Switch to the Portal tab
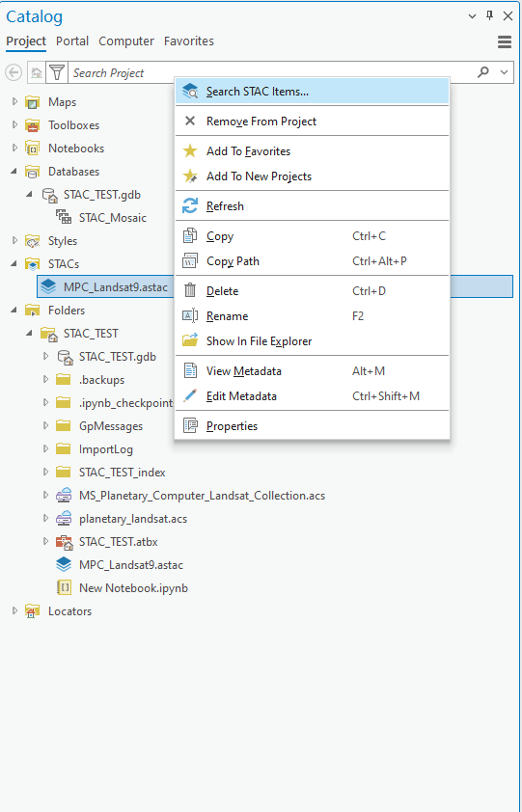This screenshot has width=522, height=812. click(72, 41)
